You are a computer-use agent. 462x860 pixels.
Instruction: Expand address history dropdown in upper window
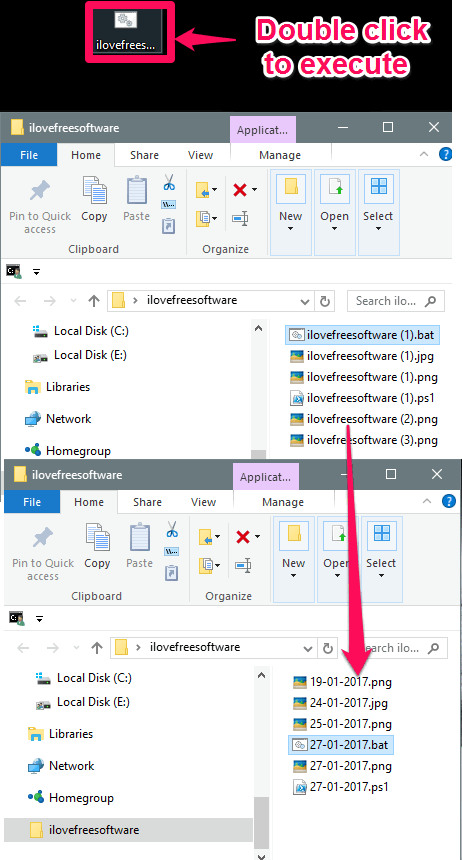pyautogui.click(x=306, y=301)
